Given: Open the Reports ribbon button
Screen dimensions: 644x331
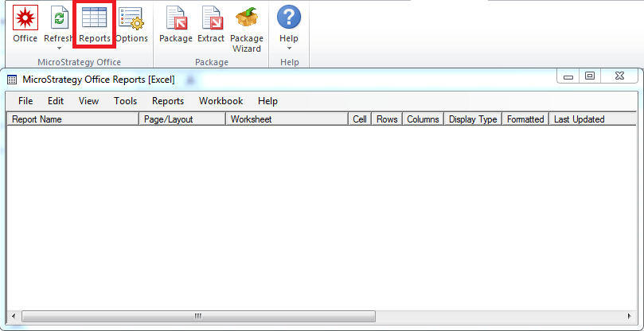Looking at the screenshot, I should pos(95,25).
